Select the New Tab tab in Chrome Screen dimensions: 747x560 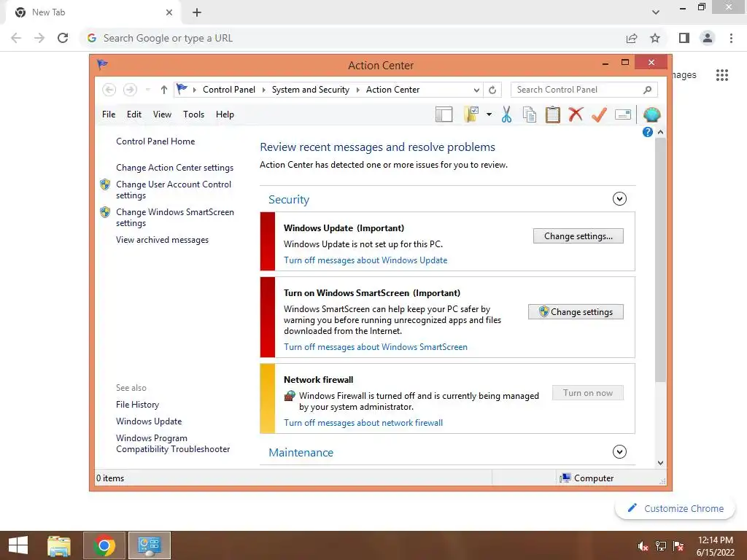point(93,13)
